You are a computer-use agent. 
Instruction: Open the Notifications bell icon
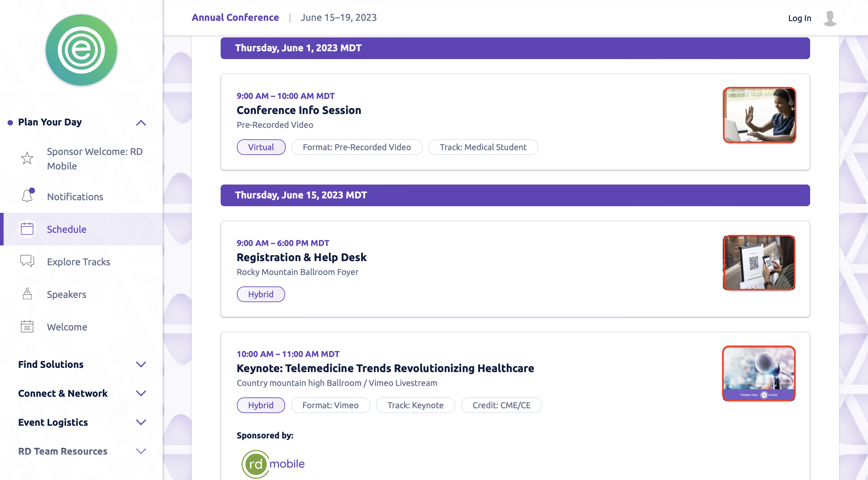27,196
